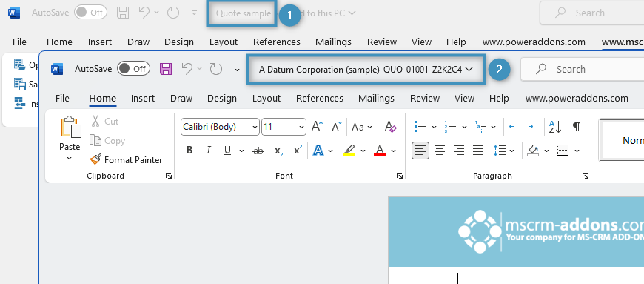Select Center paragraph alignment

(x=440, y=151)
